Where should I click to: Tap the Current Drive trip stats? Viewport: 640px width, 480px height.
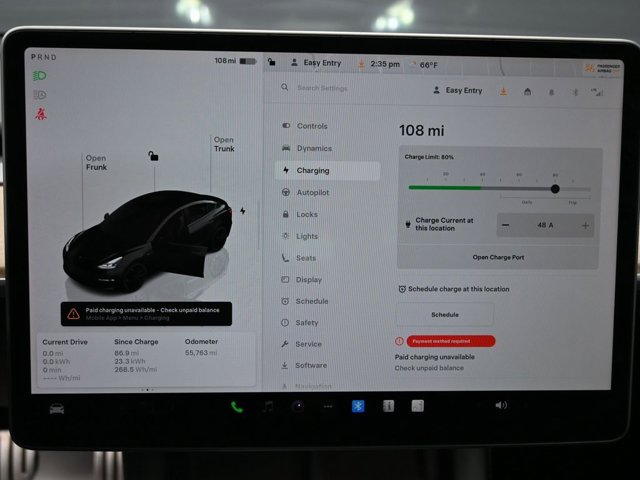pos(65,360)
